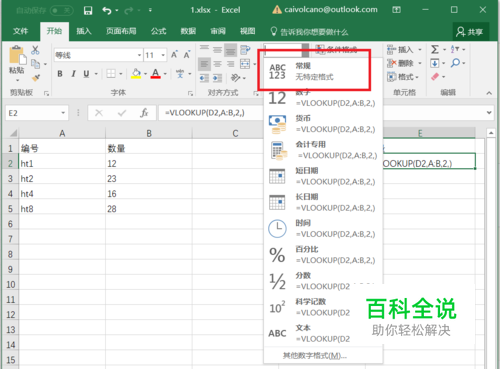The width and height of the screenshot is (500, 369).
Task: Switch to the 数据 ribbon tab
Action: click(188, 31)
